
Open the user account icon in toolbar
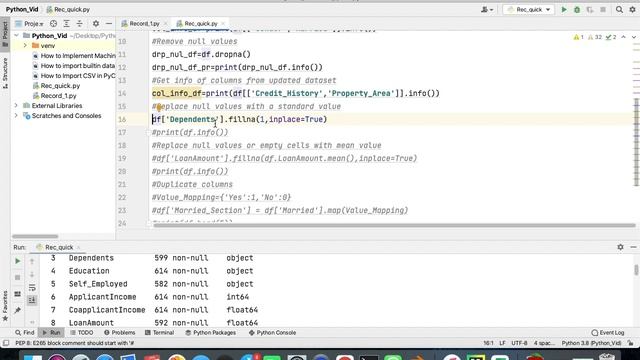point(487,9)
